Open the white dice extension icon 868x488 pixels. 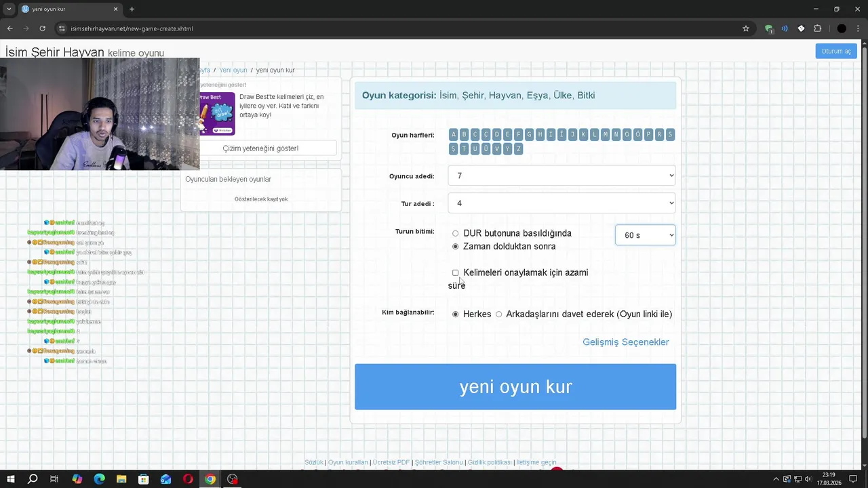pos(801,28)
